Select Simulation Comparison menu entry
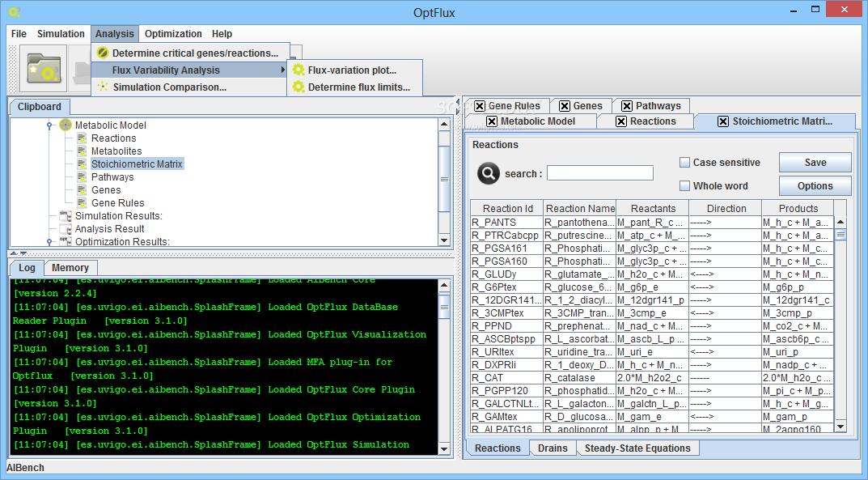Image resolution: width=868 pixels, height=480 pixels. click(188, 87)
